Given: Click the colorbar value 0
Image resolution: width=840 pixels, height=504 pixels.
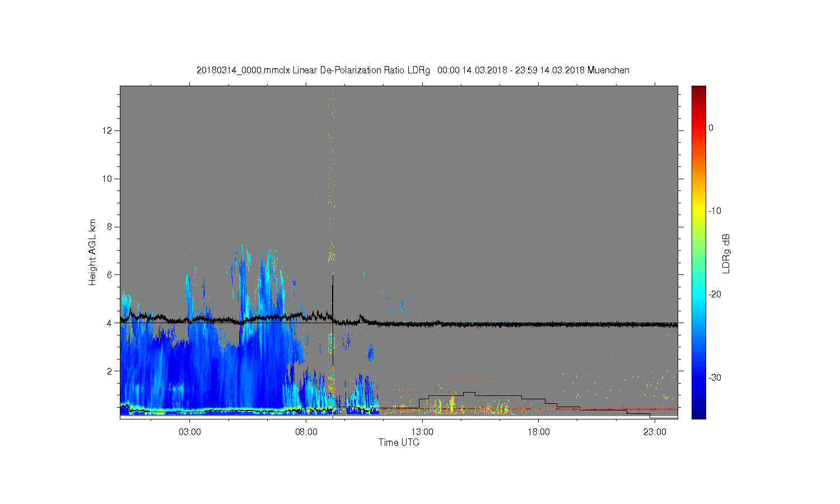Looking at the screenshot, I should [x=711, y=128].
